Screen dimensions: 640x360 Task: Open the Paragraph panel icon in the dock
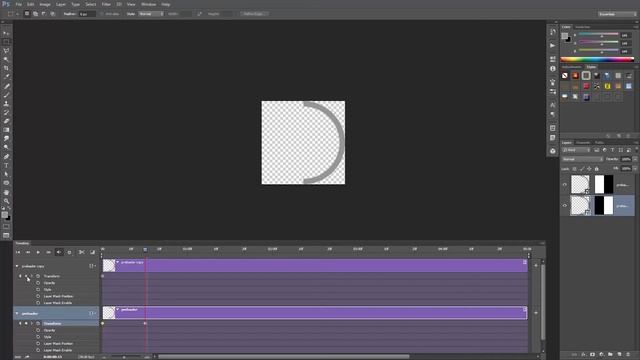(553, 115)
